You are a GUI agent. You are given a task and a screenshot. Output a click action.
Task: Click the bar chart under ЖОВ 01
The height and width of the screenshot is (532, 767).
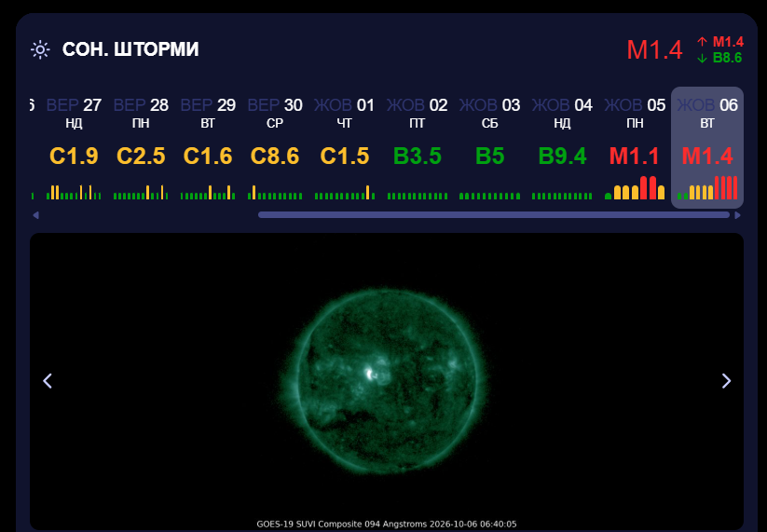click(x=345, y=192)
